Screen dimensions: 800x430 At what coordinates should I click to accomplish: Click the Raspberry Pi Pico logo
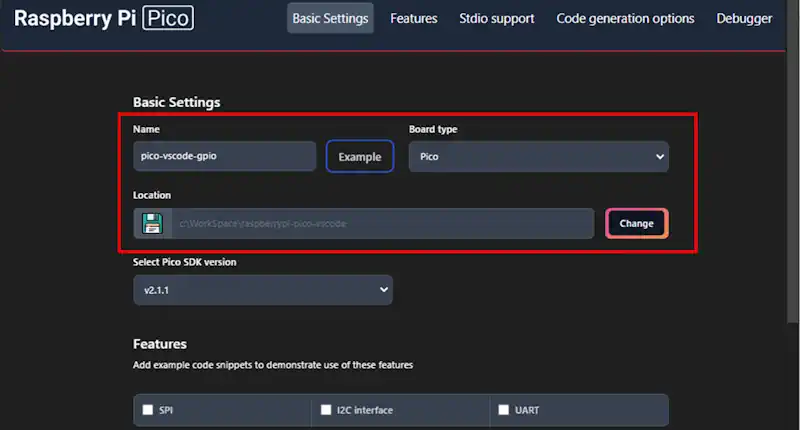tap(104, 18)
